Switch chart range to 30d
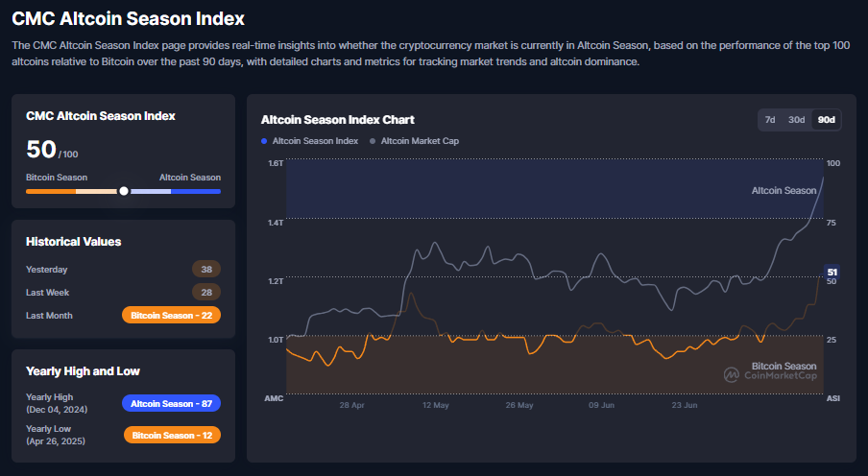Image resolution: width=868 pixels, height=476 pixels. tap(796, 120)
